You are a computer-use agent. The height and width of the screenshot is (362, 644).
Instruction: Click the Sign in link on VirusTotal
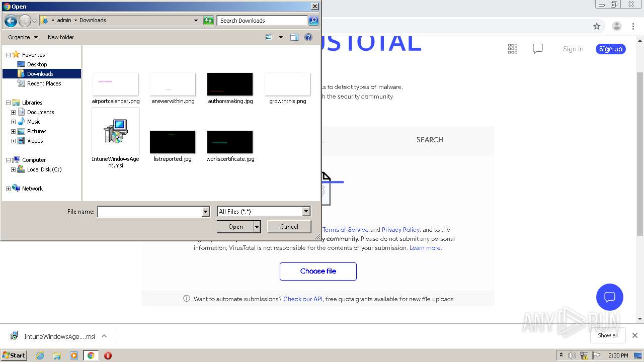coord(573,49)
